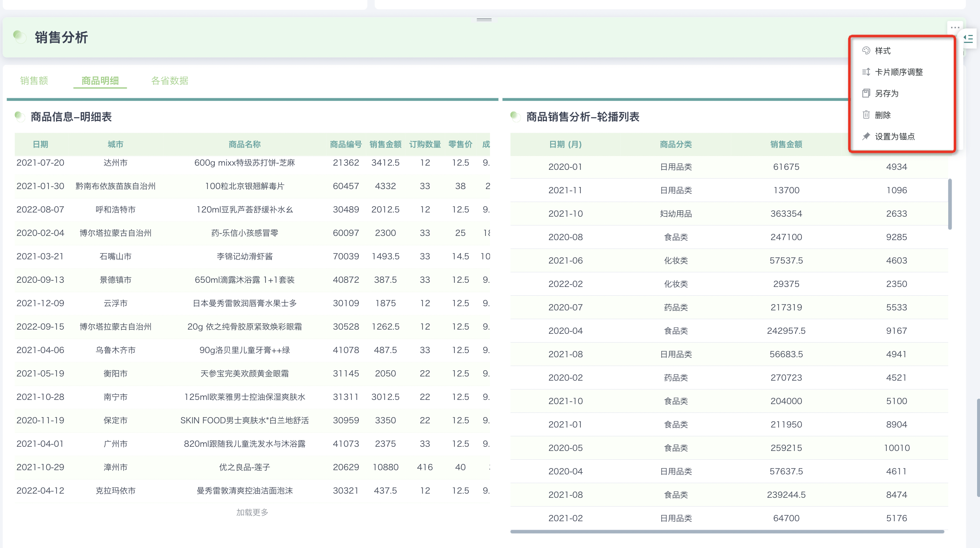Collapse the right side outline panel icon
980x548 pixels.
click(x=968, y=39)
